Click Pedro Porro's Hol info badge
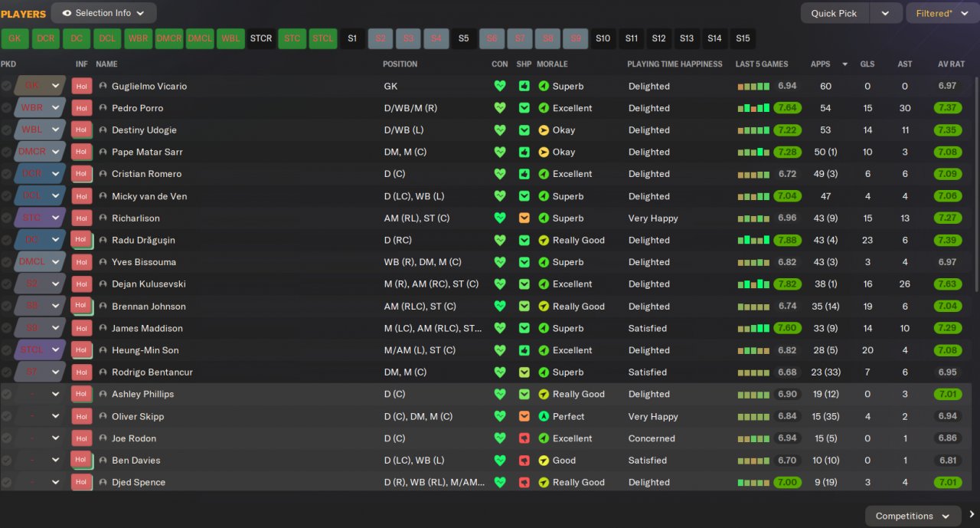Image resolution: width=980 pixels, height=528 pixels. 81,108
